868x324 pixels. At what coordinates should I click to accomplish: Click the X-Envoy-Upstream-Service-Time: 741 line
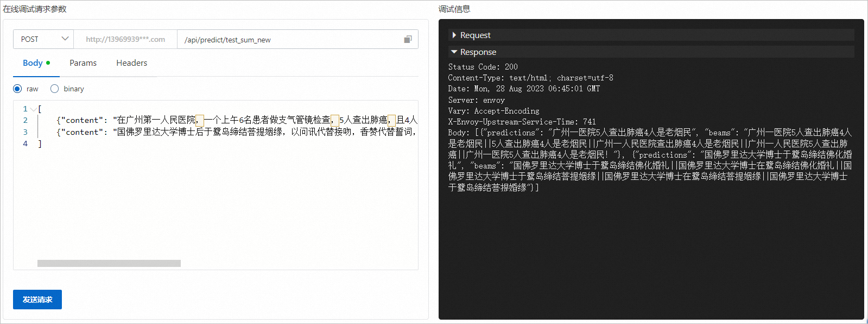click(x=522, y=122)
